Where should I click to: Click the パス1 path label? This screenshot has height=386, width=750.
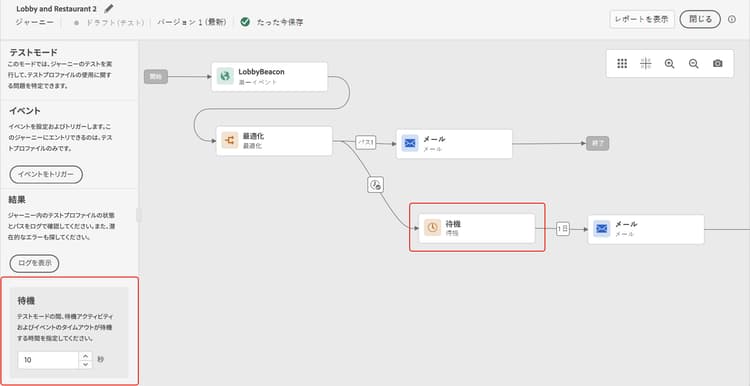click(x=365, y=143)
